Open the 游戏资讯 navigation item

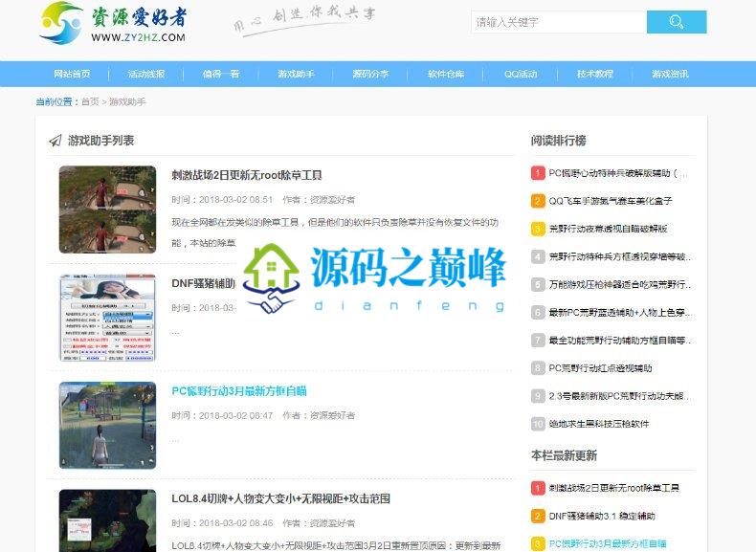(670, 74)
